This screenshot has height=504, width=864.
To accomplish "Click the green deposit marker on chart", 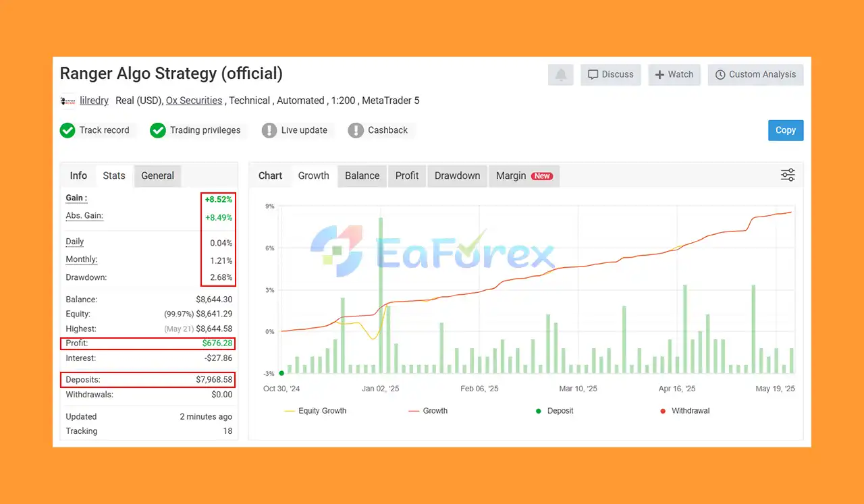I will 281,373.
